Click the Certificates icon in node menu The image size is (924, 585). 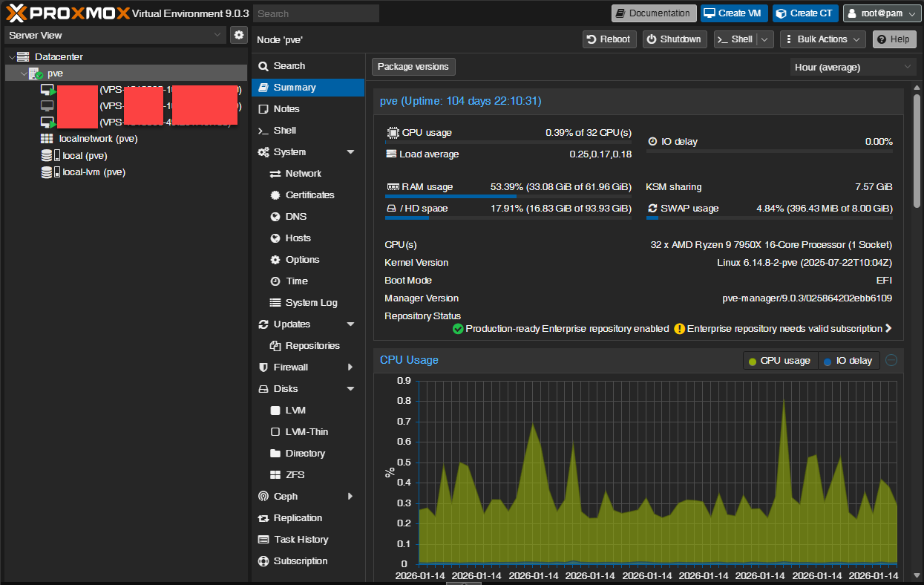[x=275, y=195]
